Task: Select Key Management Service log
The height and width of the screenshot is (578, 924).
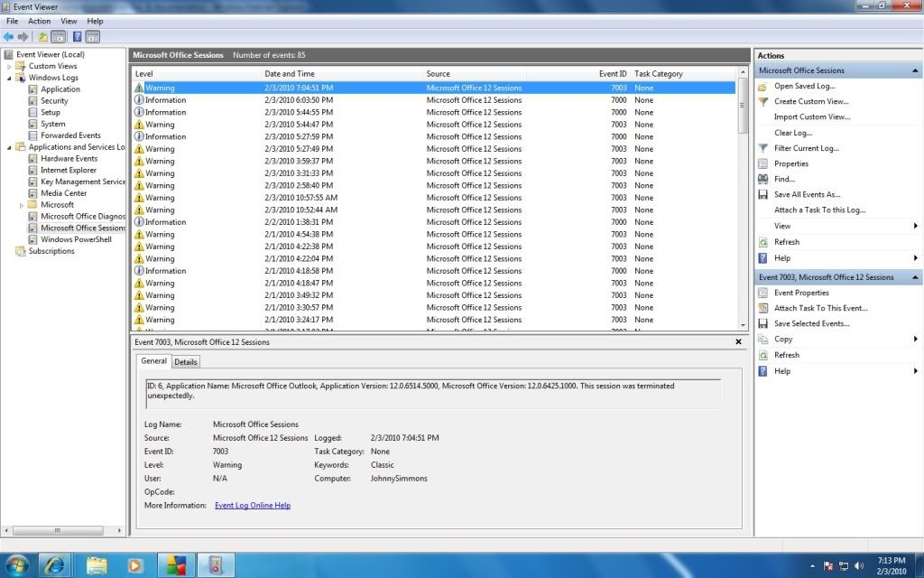Action: pyautogui.click(x=82, y=182)
